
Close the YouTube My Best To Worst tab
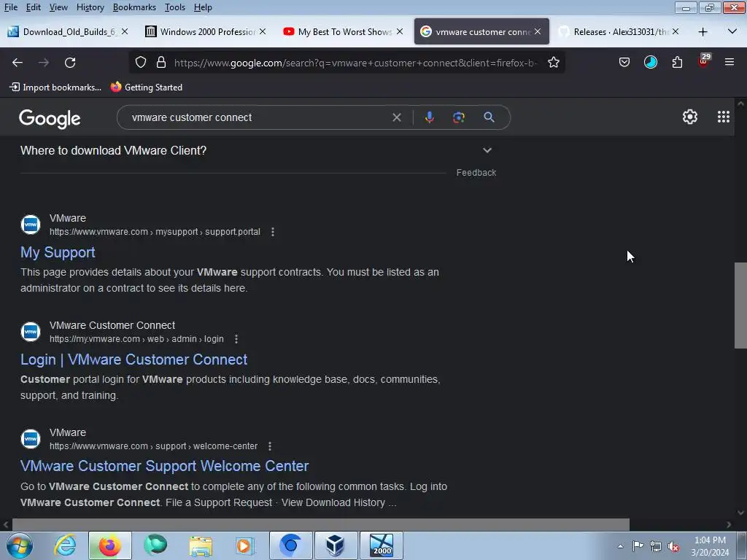[400, 31]
